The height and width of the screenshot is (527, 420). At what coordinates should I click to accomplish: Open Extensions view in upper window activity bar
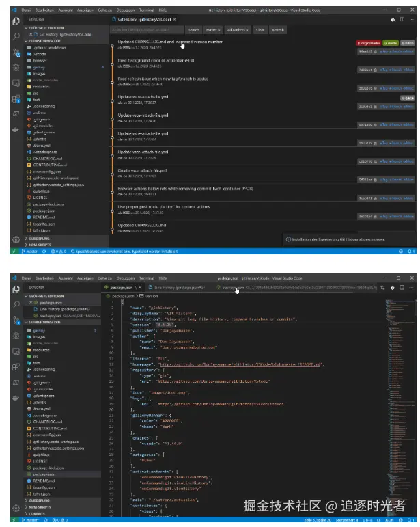coord(16,99)
